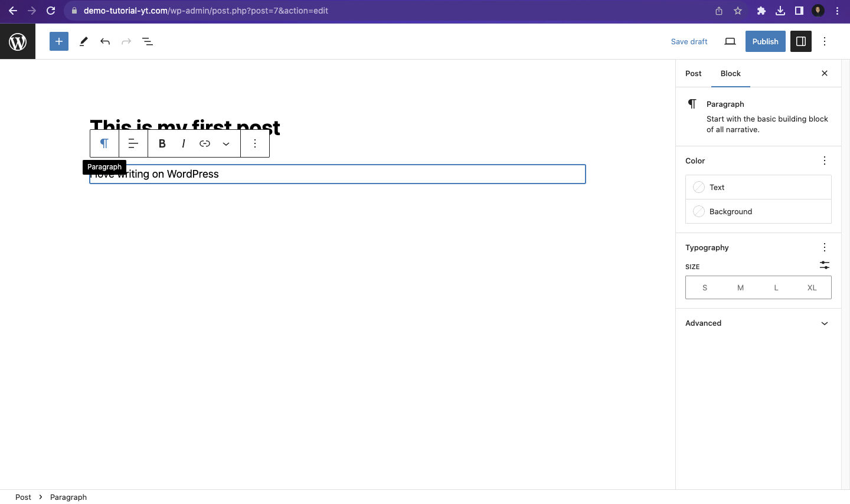The image size is (850, 504).
Task: Click the Paragraph block icon in toolbar
Action: (104, 143)
